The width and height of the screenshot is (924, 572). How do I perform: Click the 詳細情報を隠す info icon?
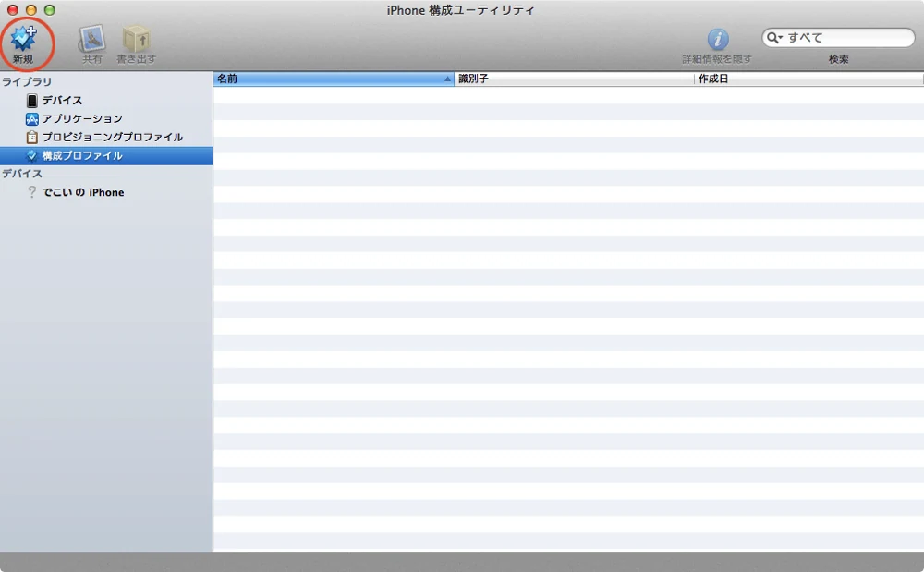pyautogui.click(x=718, y=40)
